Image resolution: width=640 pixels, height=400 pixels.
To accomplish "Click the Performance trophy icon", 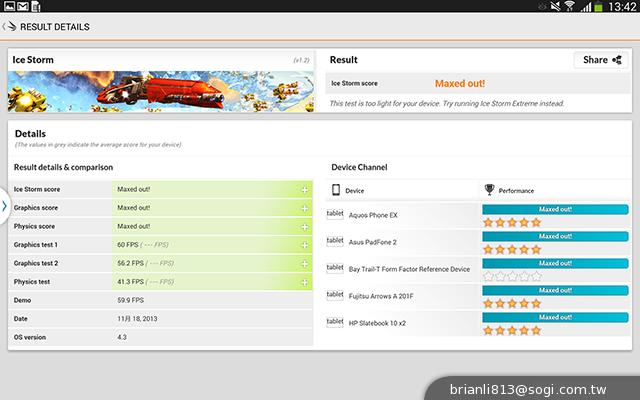I will point(489,189).
